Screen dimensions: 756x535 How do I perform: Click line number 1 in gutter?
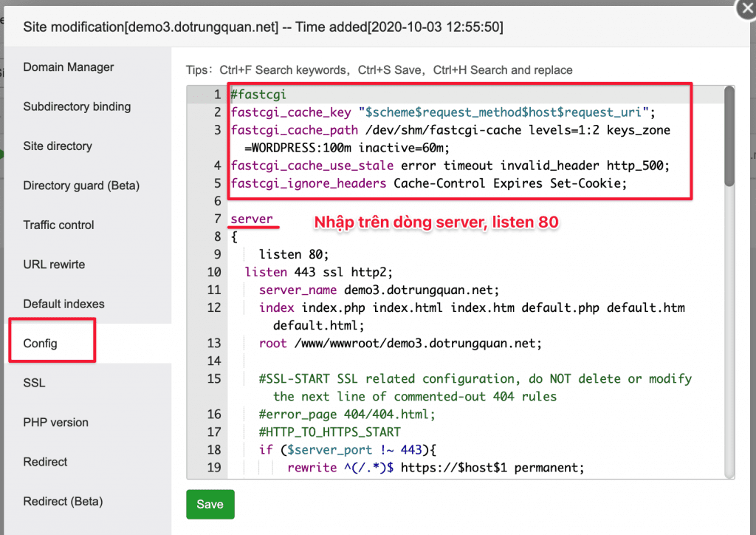point(218,95)
